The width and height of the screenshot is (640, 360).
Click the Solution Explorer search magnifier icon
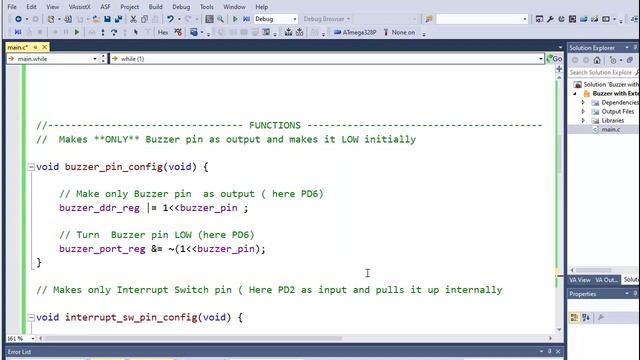(x=637, y=72)
